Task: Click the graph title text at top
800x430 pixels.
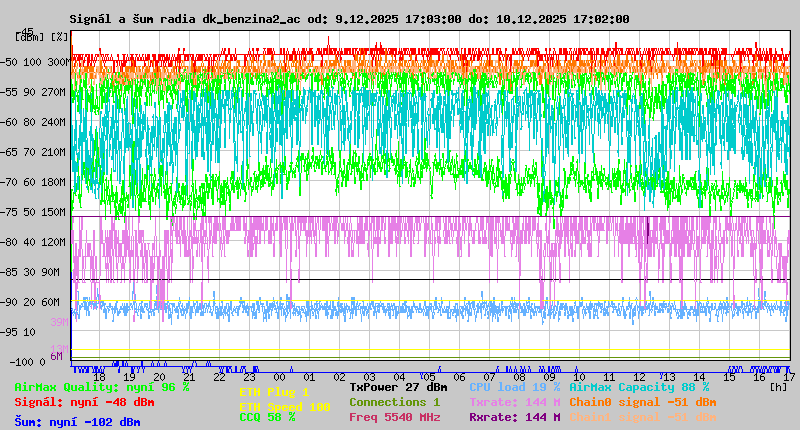Action: click(349, 19)
